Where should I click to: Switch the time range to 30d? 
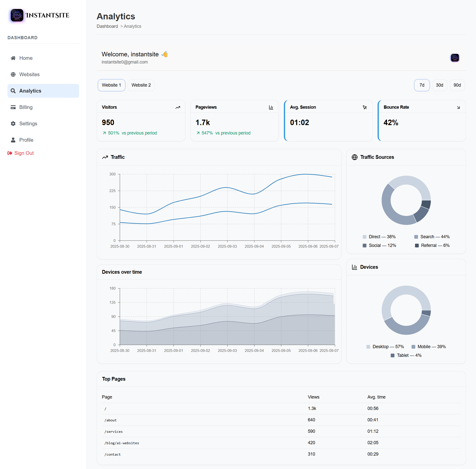439,85
